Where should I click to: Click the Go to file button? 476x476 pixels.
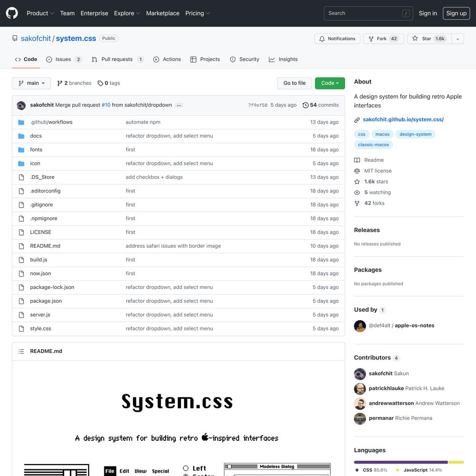coord(295,83)
